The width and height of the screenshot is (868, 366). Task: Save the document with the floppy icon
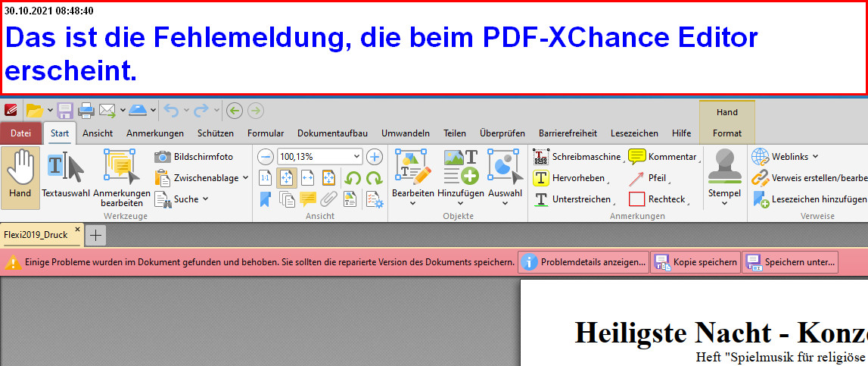pos(65,111)
